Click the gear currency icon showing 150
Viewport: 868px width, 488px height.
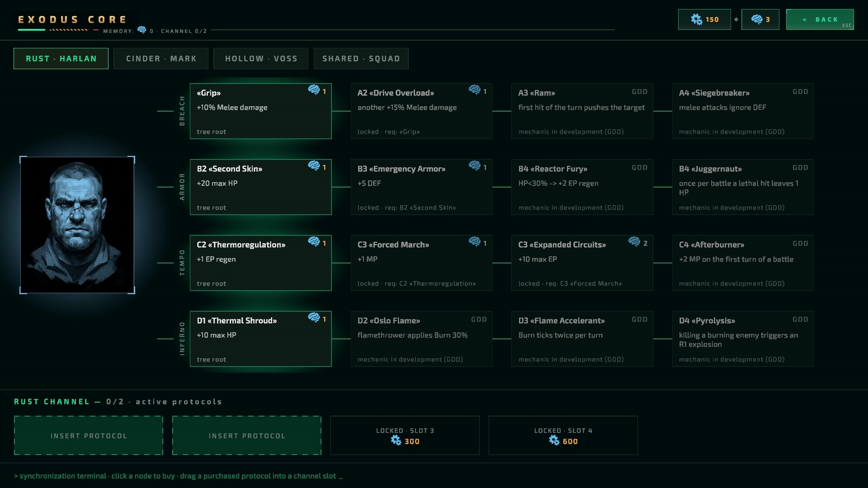696,19
